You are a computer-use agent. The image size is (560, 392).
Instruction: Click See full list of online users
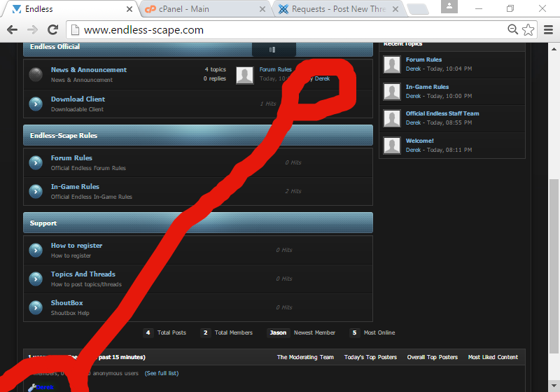point(162,373)
